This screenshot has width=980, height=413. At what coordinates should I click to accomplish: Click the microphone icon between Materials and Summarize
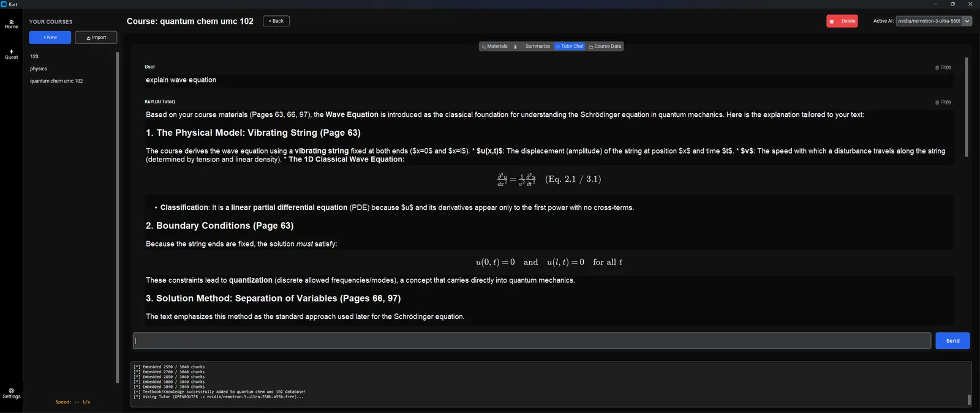pos(515,47)
